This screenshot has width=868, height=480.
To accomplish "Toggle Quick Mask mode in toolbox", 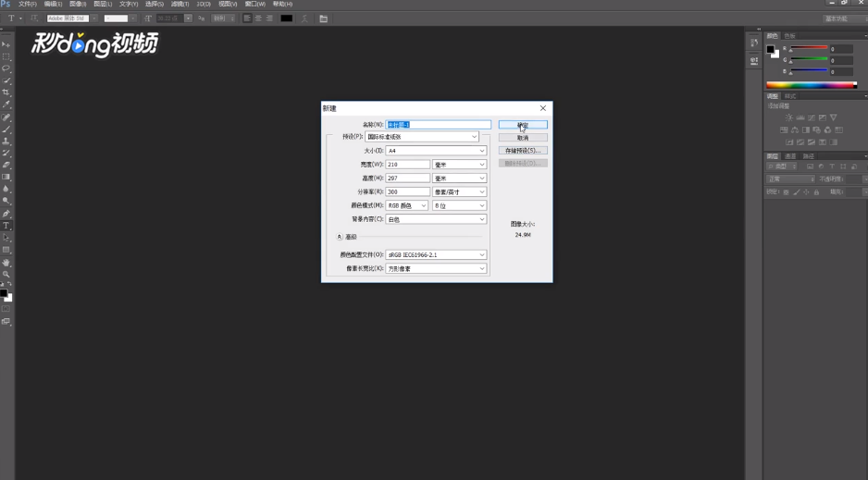I will click(6, 309).
